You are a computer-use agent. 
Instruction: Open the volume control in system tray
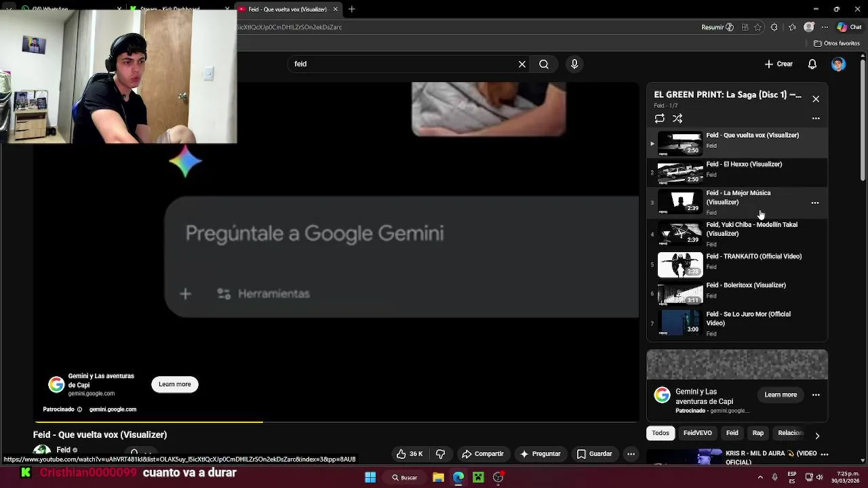[819, 477]
